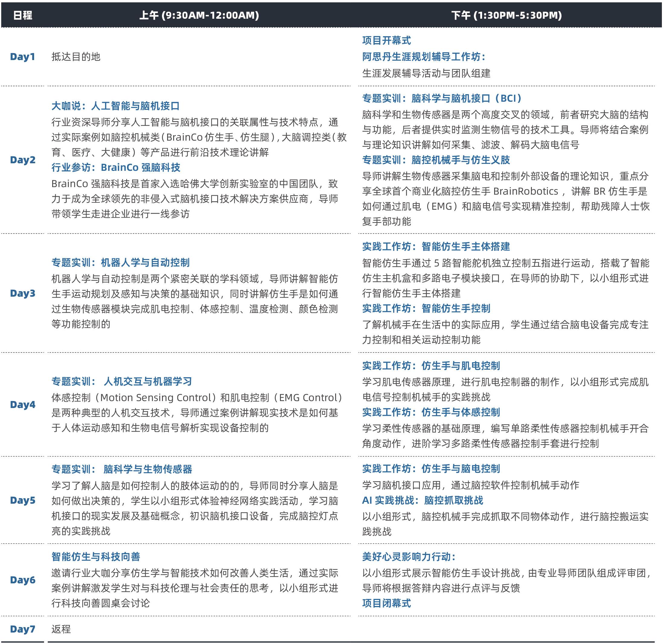Image resolution: width=664 pixels, height=644 pixels.
Task: Click line starting 带领学生走进企业进行一线参访
Action: click(120, 214)
